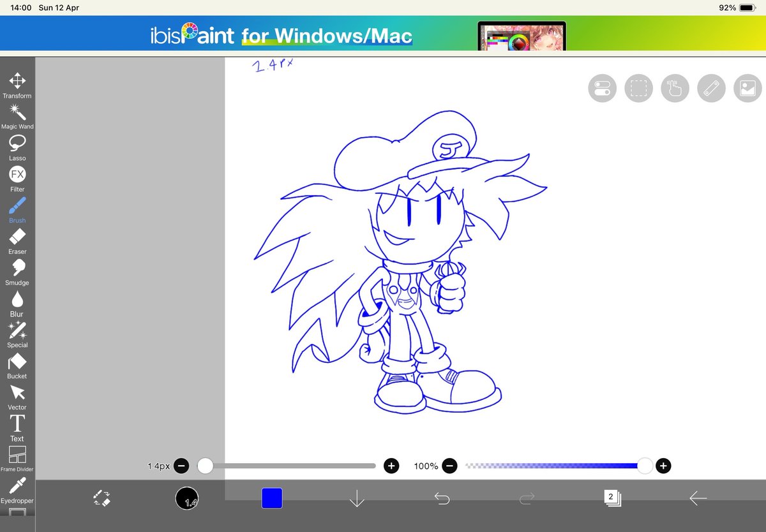Select the Smudge tool
This screenshot has width=766, height=532.
click(17, 272)
